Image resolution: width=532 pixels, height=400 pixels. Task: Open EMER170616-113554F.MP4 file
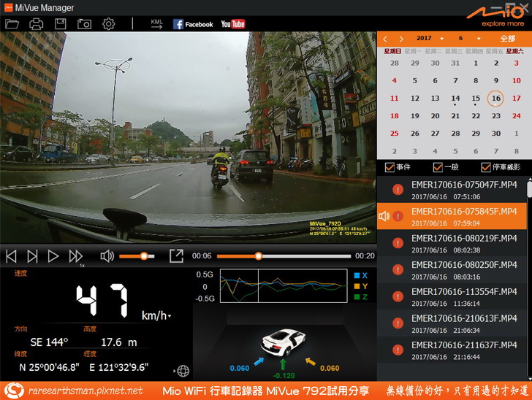[x=452, y=296]
